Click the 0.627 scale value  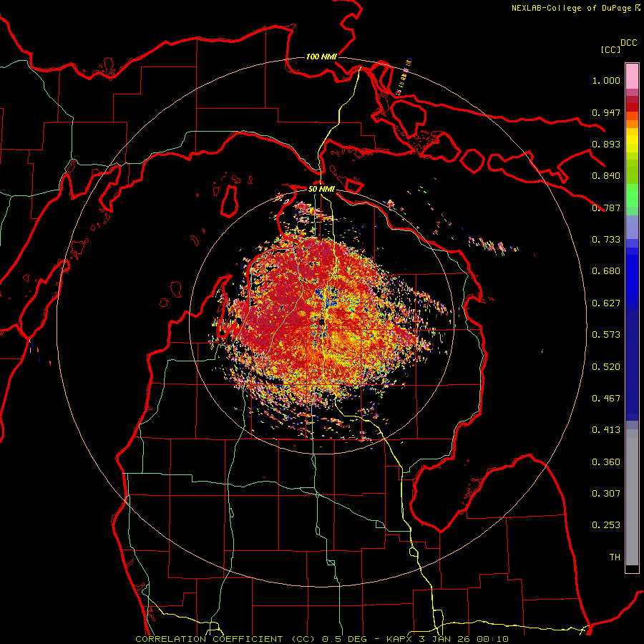tap(606, 303)
